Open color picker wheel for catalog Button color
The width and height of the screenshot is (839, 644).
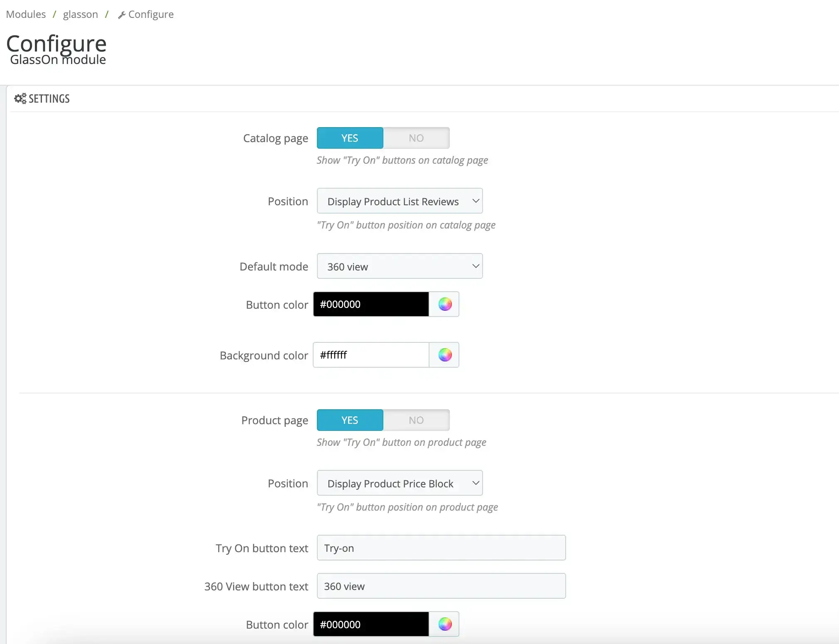point(444,304)
